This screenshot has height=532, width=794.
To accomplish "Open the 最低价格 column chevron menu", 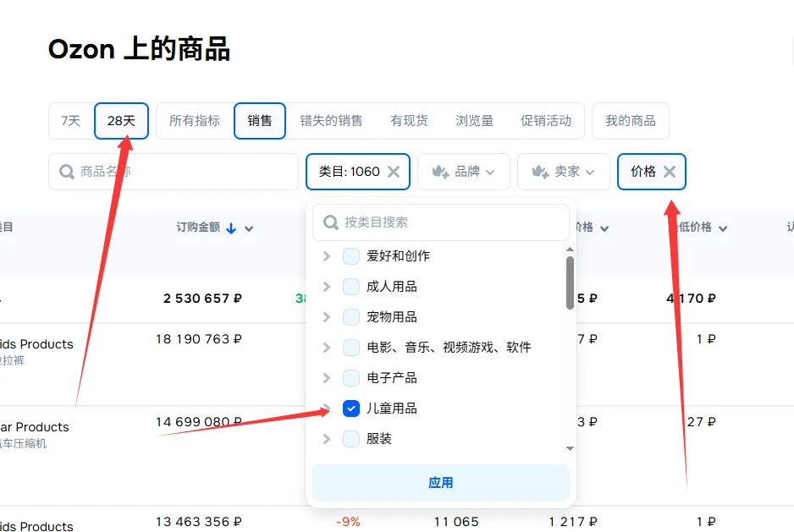I will (x=723, y=229).
